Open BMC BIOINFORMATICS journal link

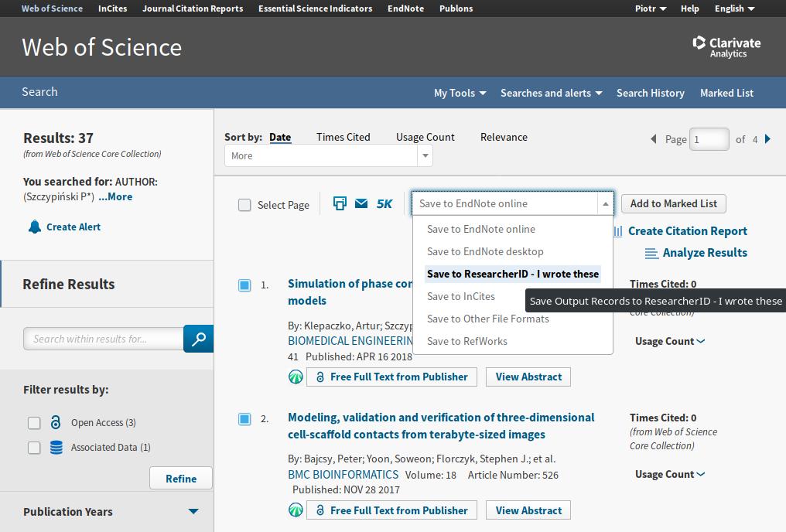coord(343,474)
